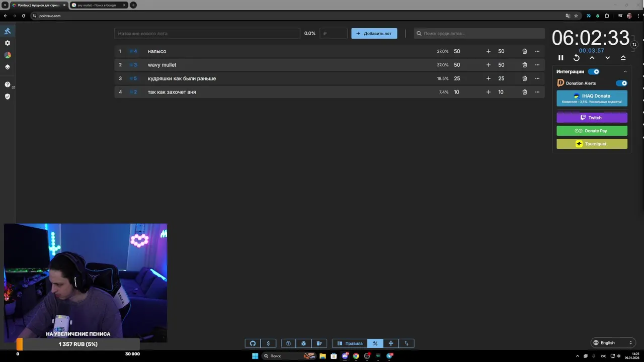This screenshot has height=362, width=644.
Task: Focus the 'Название нового лота' input field
Action: [x=207, y=34]
